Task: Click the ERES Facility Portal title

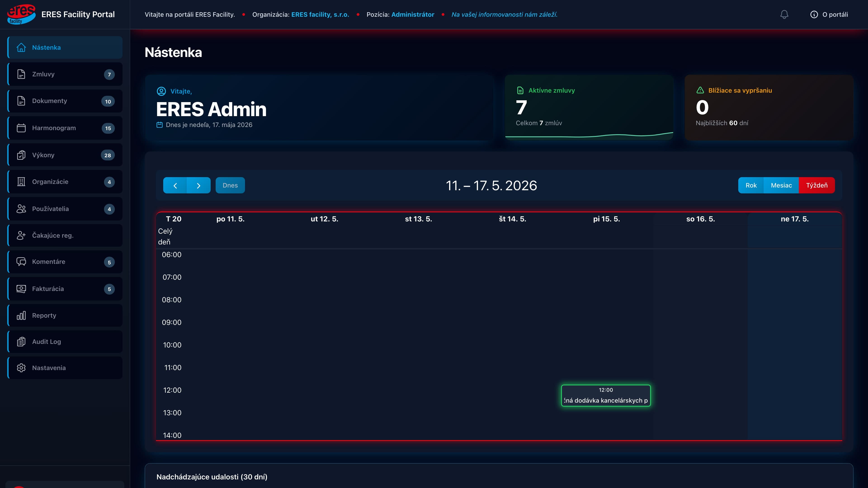Action: point(78,14)
